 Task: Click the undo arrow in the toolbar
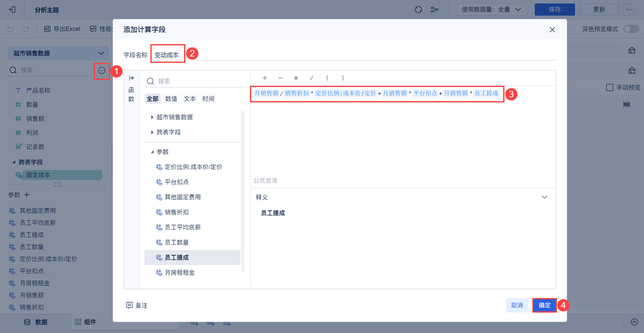click(10, 29)
